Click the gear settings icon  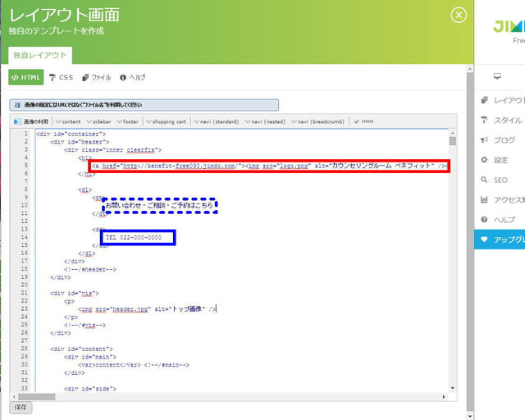[x=484, y=160]
